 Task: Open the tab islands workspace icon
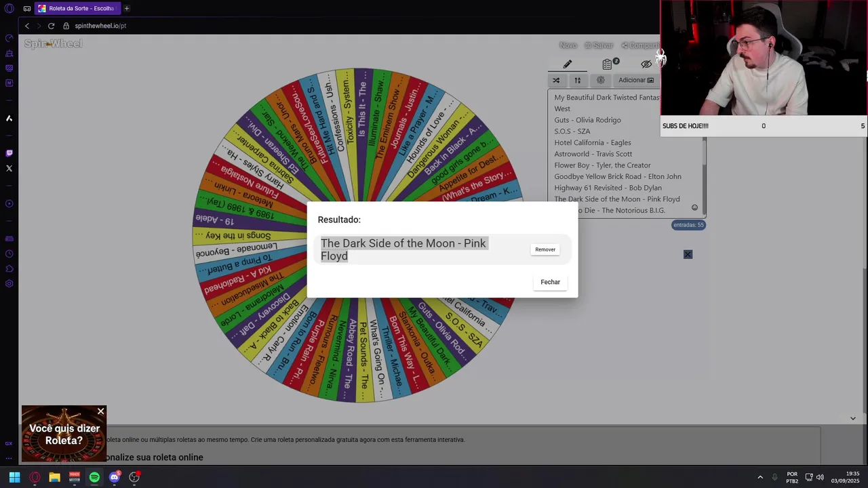(x=27, y=9)
